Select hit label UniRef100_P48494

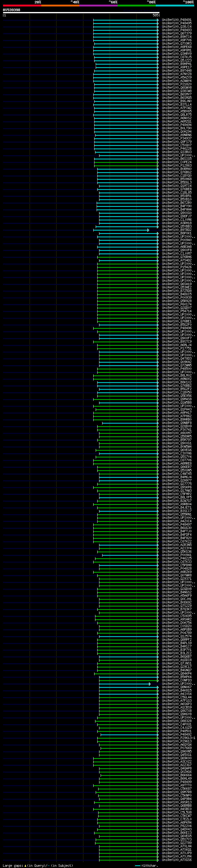(x=177, y=125)
